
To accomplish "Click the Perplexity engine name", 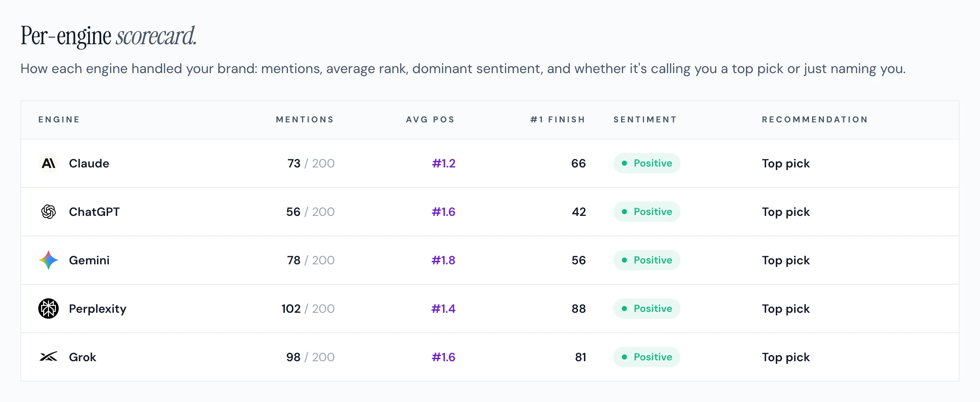I will click(98, 309).
